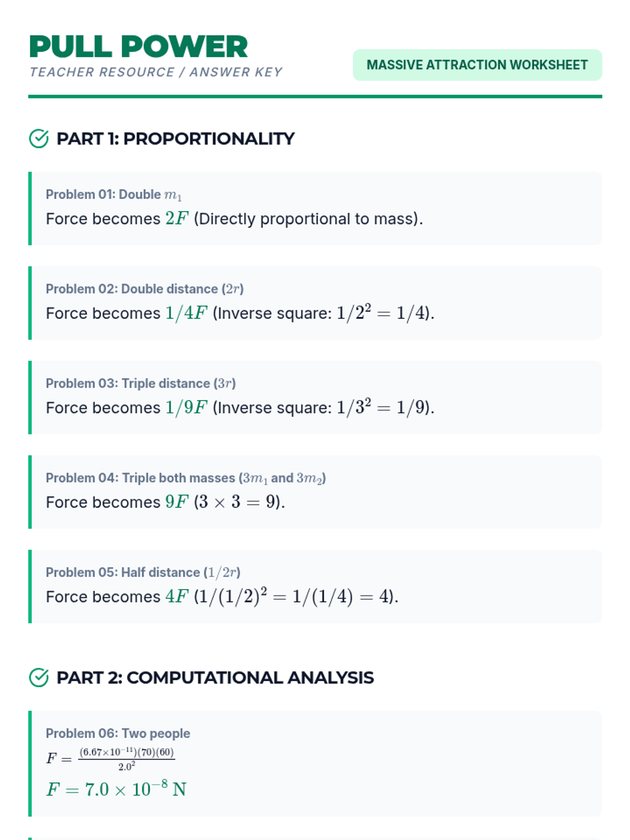
Task: Click the green 9F answer in Problem 04
Action: (x=176, y=502)
